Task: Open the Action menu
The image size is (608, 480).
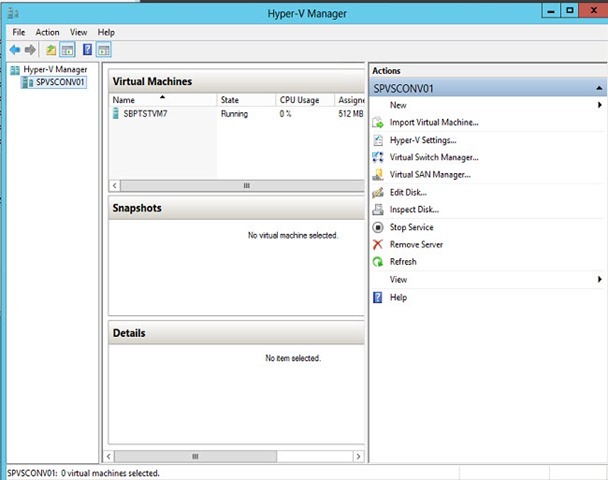Action: 47,32
